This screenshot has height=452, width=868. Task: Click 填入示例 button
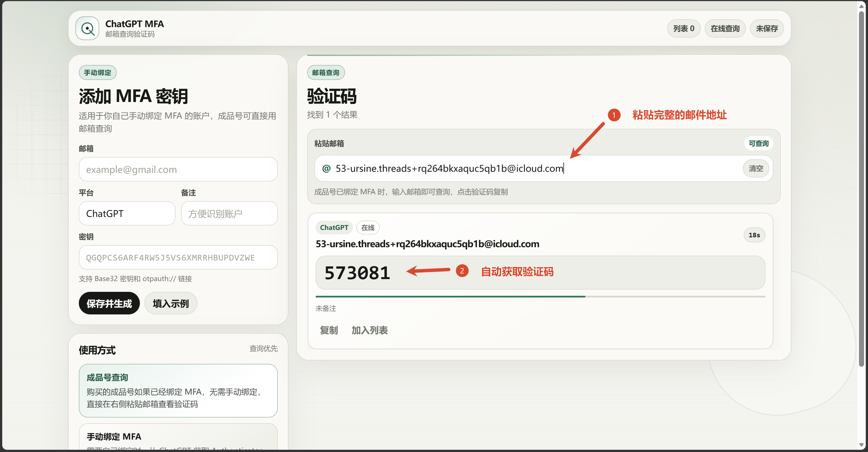171,303
